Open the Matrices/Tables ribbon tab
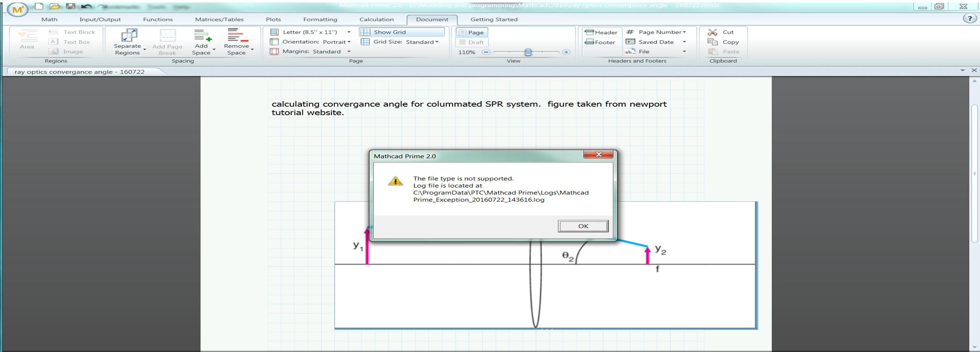The height and width of the screenshot is (352, 980). point(219,20)
